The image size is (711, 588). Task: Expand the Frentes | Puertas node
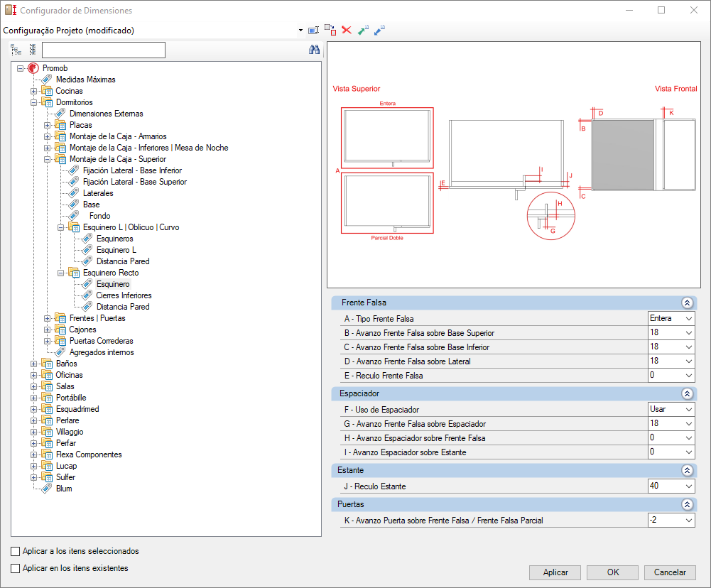tap(47, 318)
